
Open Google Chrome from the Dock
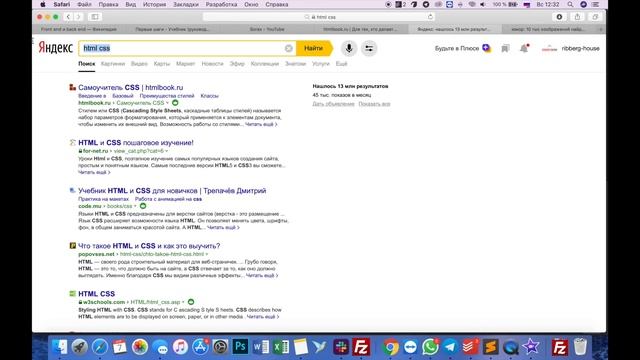390,347
